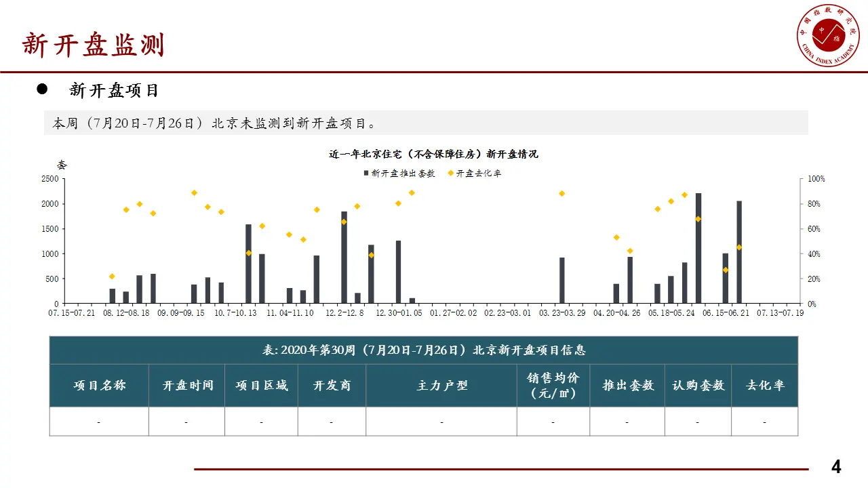868x488 pixels.
Task: Click the dark square legend marker for 新开盘推出套数
Action: [367, 174]
